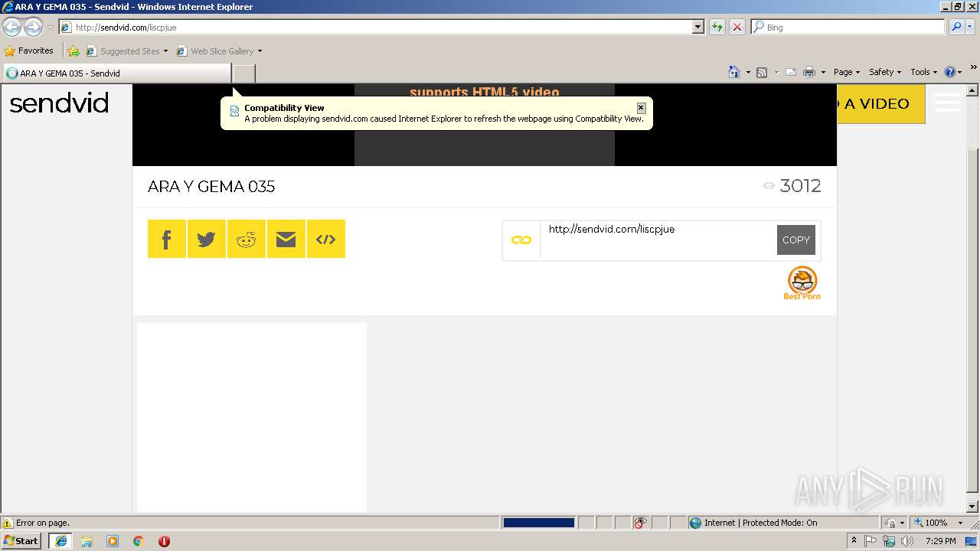Add to Favorites bar icon

click(x=73, y=51)
